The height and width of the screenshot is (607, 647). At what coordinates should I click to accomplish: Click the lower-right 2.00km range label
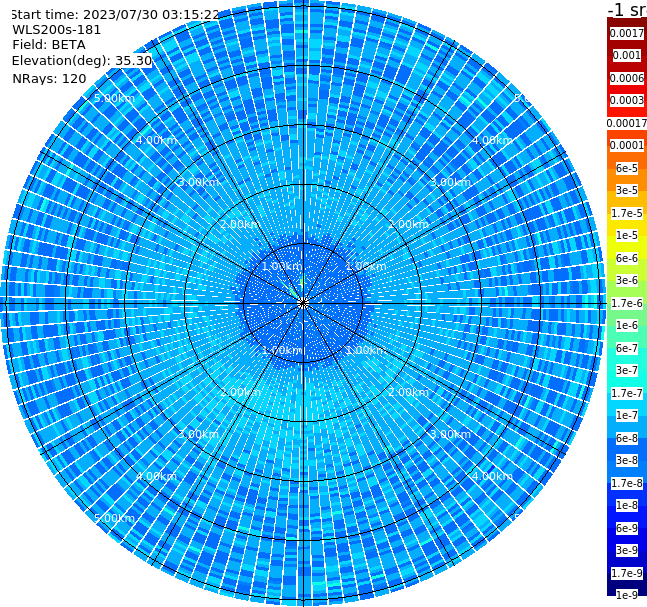(x=408, y=392)
